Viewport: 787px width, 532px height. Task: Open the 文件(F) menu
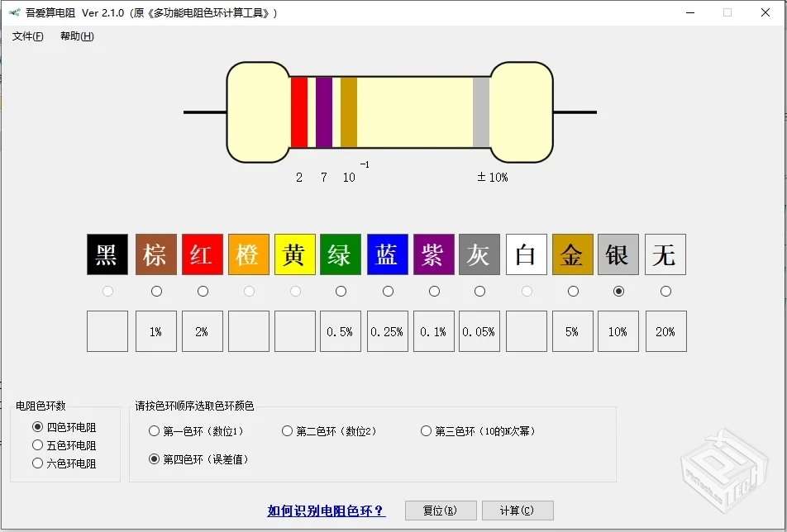pyautogui.click(x=26, y=36)
